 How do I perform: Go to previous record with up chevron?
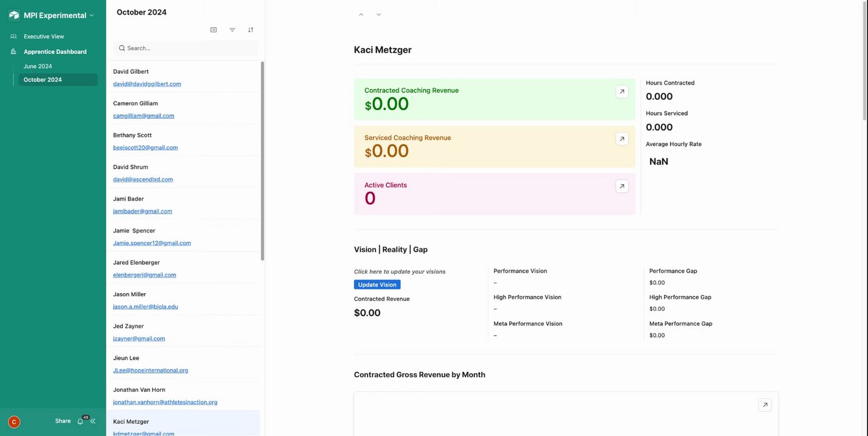tap(361, 15)
